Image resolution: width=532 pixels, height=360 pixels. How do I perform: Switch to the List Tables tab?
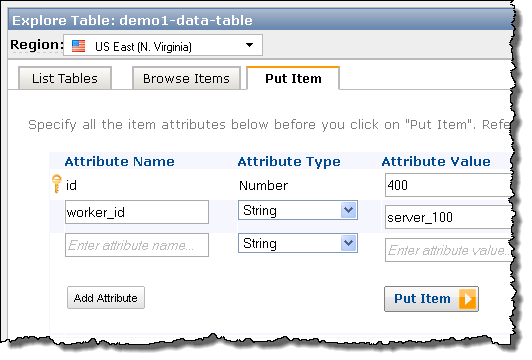(65, 78)
